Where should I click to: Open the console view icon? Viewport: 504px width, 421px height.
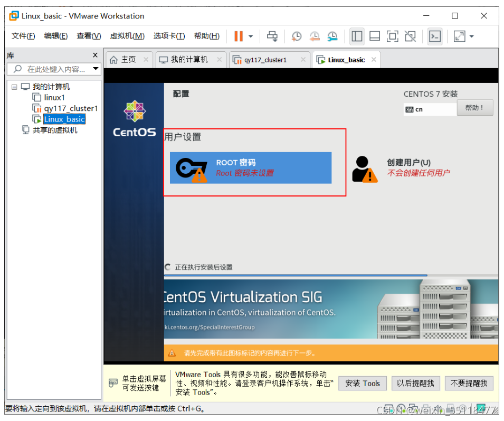click(435, 36)
